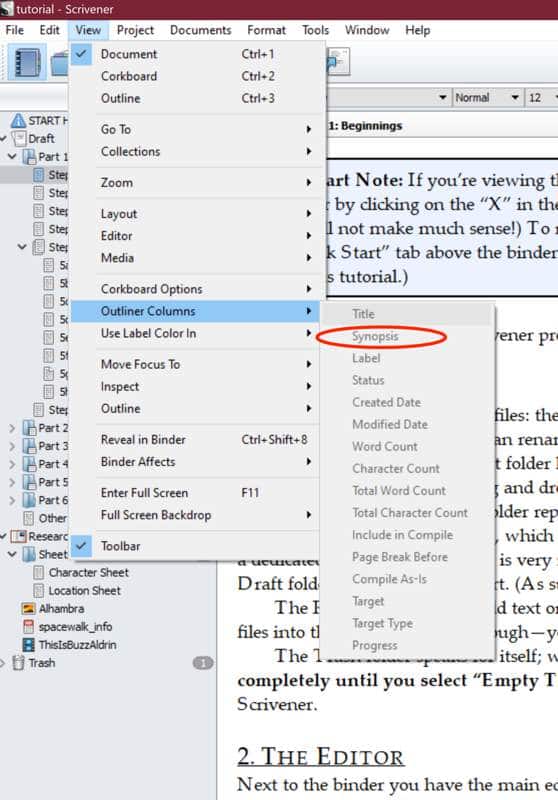The image size is (558, 800).
Task: Click the spacewalk_info PDF icon
Action: click(29, 627)
